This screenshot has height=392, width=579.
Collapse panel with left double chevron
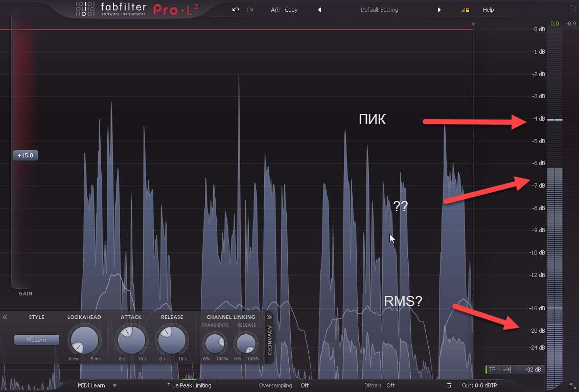pyautogui.click(x=5, y=317)
